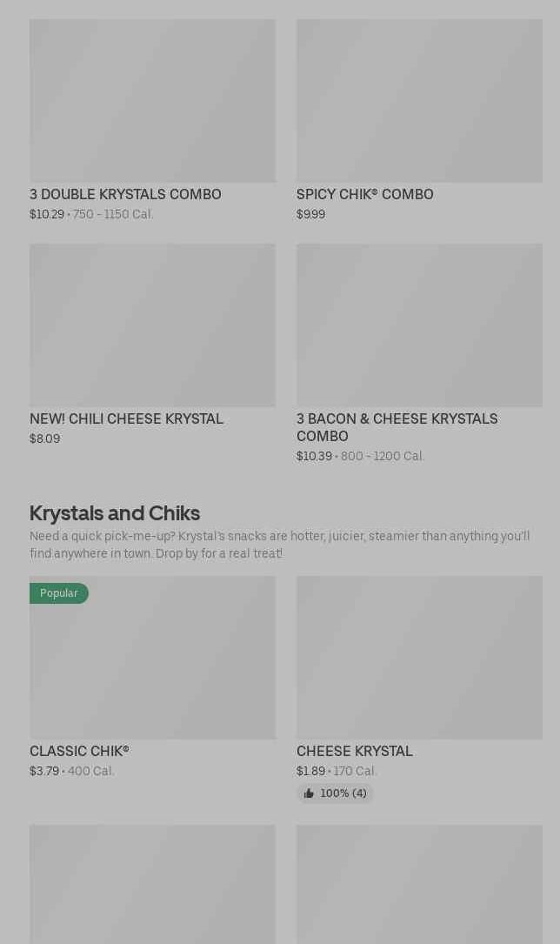Open the 3 Double Krystals Combo photo
The image size is (560, 944).
(x=153, y=101)
